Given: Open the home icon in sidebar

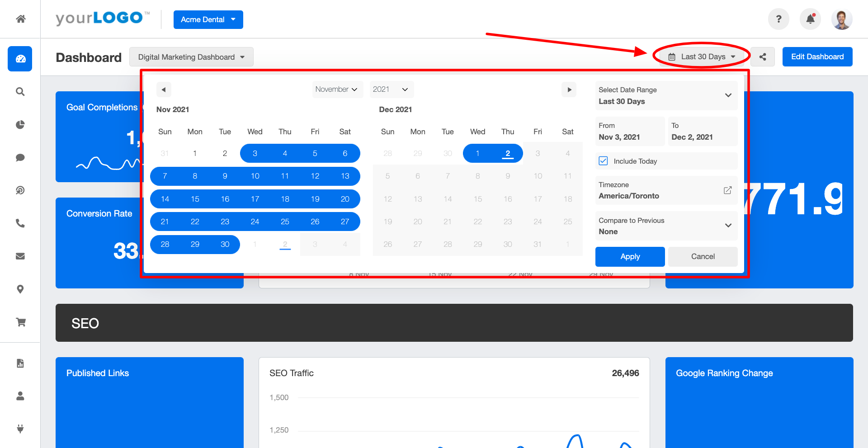Looking at the screenshot, I should coord(20,19).
